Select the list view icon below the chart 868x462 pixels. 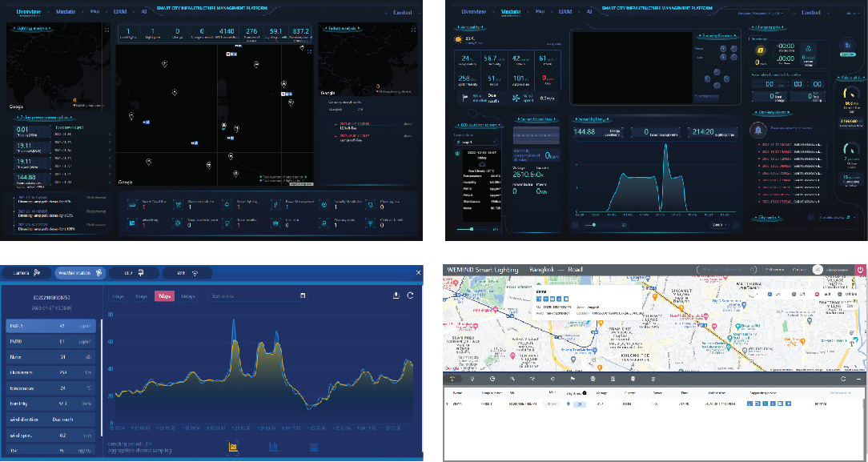tap(314, 447)
